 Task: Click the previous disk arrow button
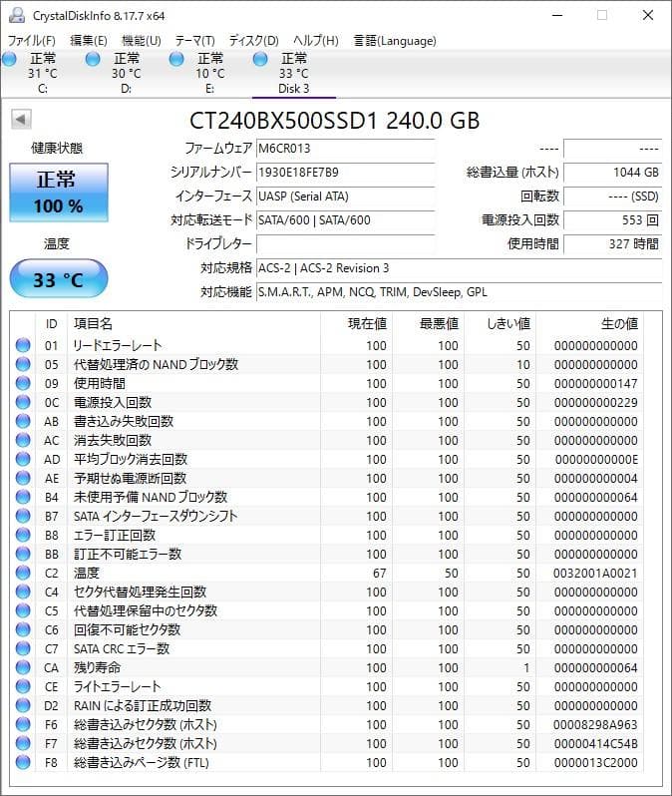point(21,120)
